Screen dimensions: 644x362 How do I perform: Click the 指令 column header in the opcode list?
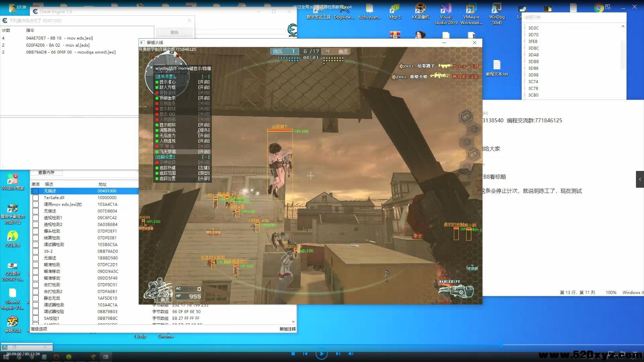coord(30,30)
